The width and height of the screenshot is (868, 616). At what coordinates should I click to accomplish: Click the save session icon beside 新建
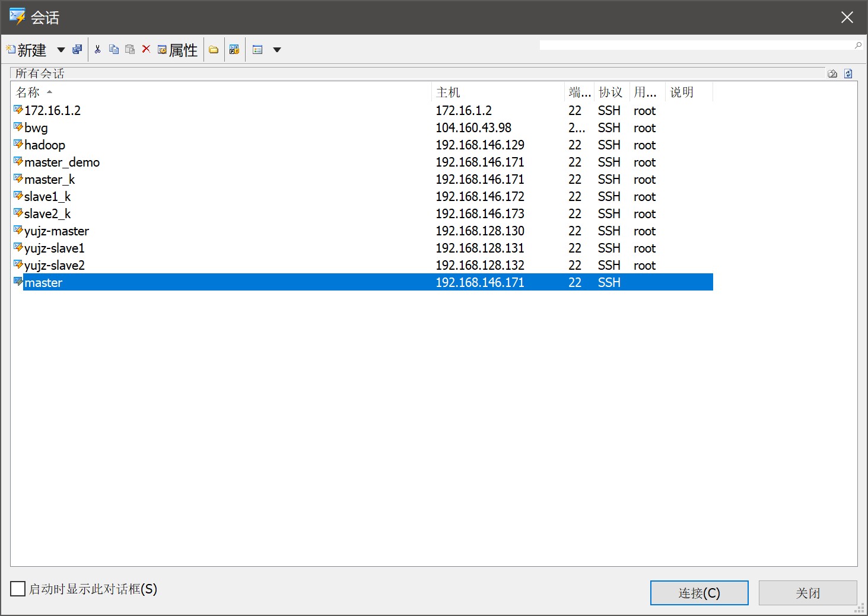[77, 50]
